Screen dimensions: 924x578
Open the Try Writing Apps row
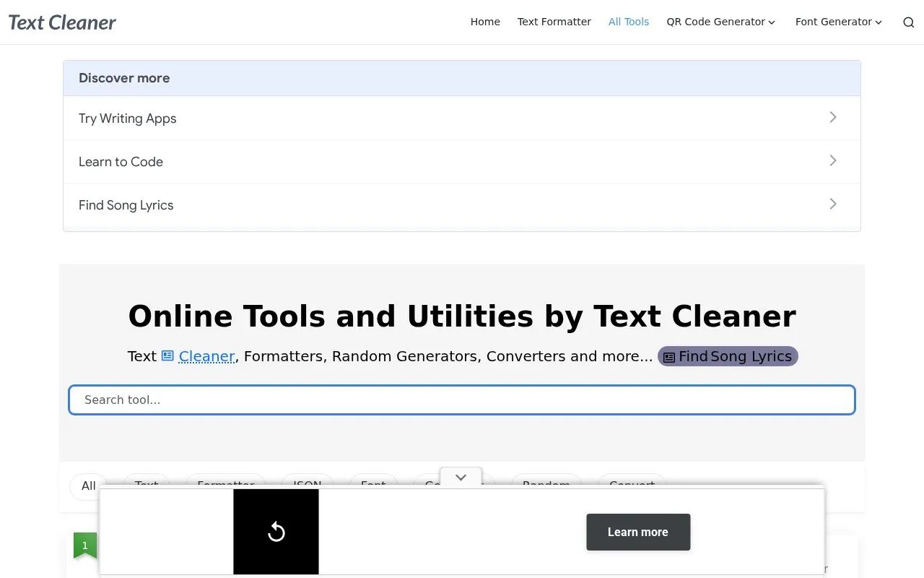pyautogui.click(x=462, y=118)
